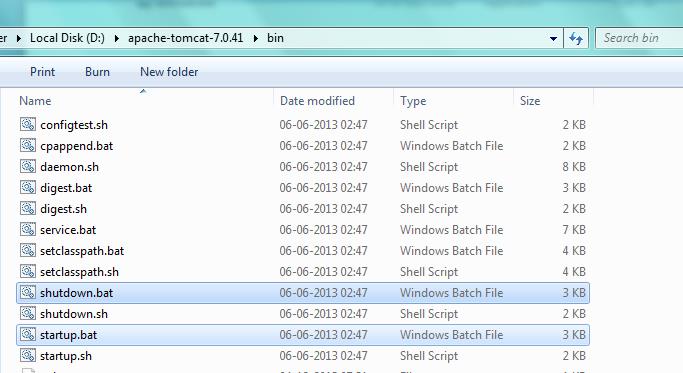Select the startup.bat file name
683x373 pixels.
pos(68,335)
